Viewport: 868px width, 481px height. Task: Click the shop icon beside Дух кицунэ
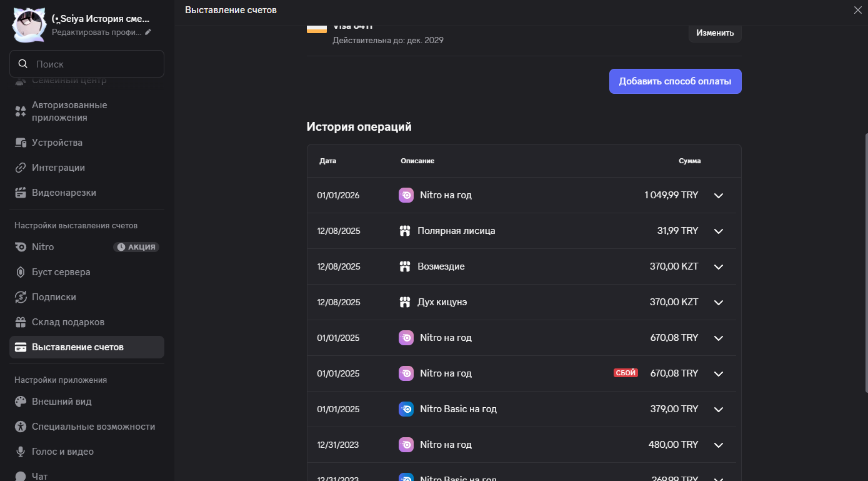(404, 302)
